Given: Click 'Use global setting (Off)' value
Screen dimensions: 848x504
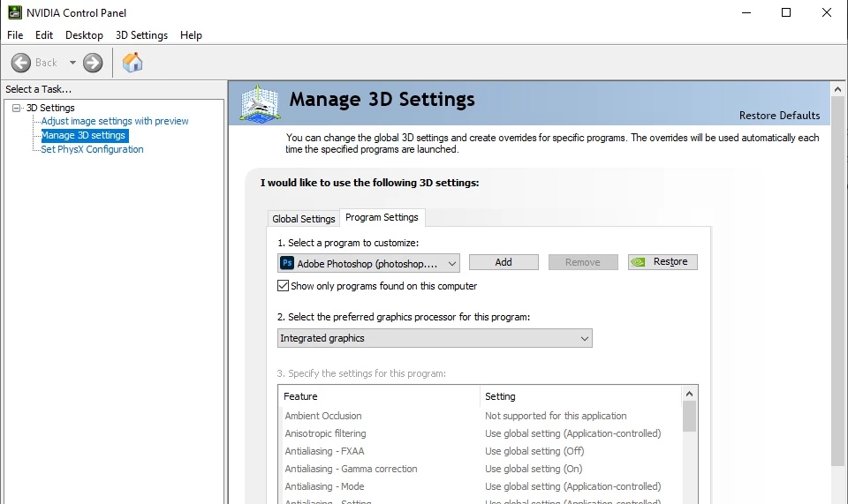Looking at the screenshot, I should (x=534, y=451).
